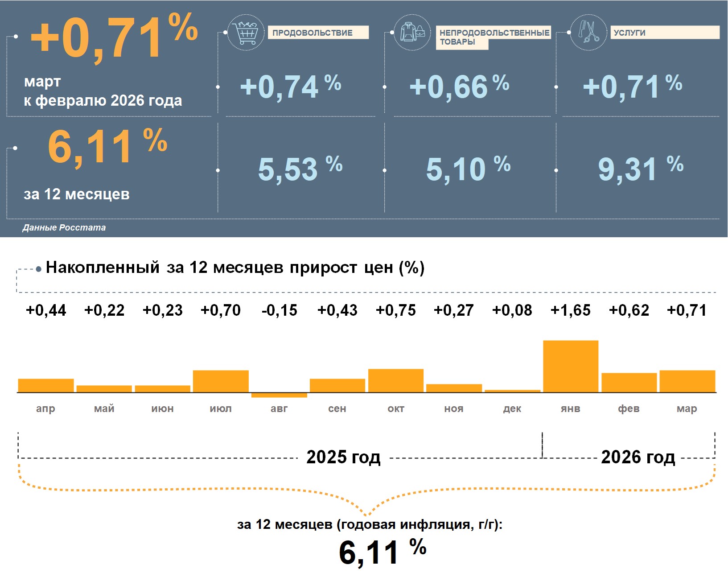This screenshot has height=573, width=728.
Task: Click the October bar in chart
Action: pyautogui.click(x=396, y=380)
